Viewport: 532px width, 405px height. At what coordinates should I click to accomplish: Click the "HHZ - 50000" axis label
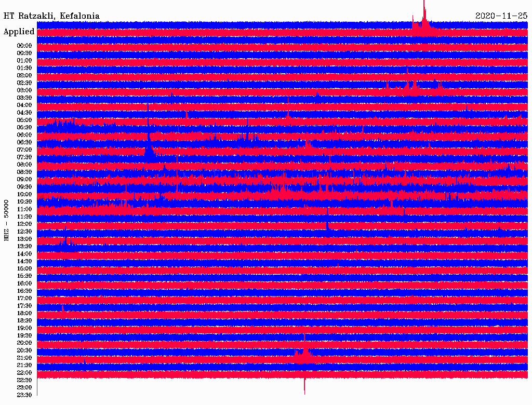tap(6, 221)
